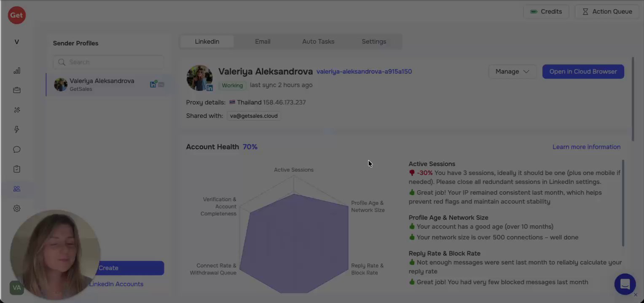Expand the Manage dropdown

(512, 72)
